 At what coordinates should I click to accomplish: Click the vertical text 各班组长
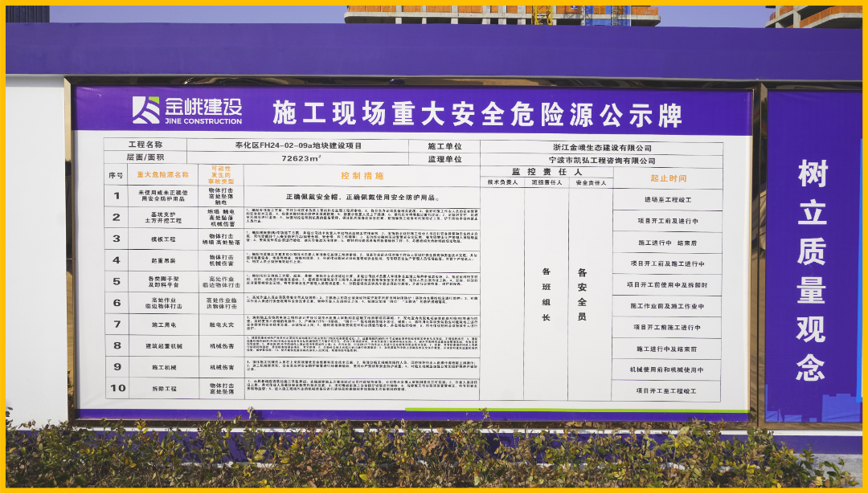(547, 294)
